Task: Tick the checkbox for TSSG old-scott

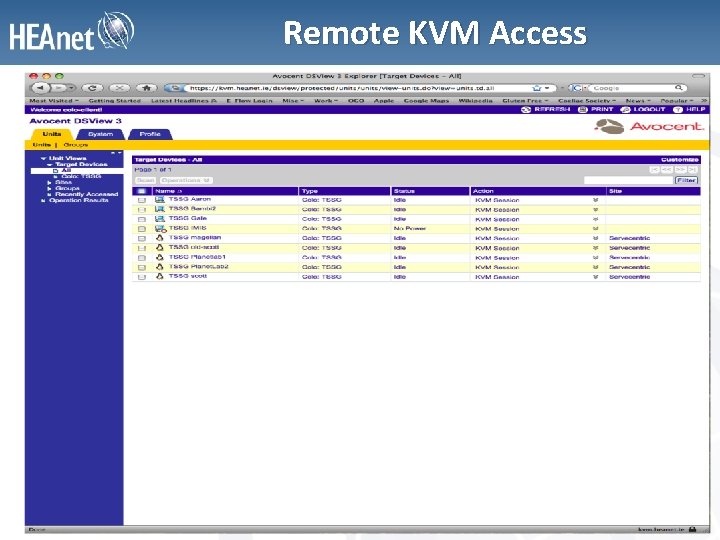Action: click(x=142, y=248)
